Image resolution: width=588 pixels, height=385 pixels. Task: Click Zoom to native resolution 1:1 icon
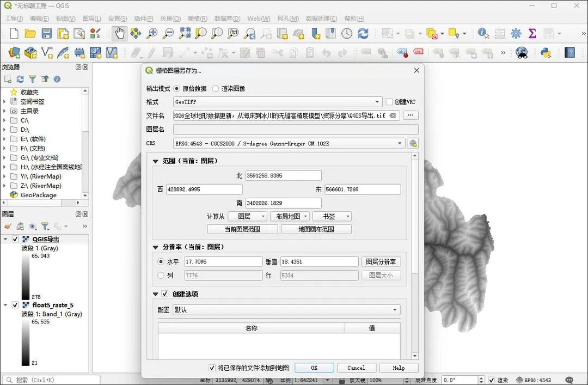click(233, 33)
